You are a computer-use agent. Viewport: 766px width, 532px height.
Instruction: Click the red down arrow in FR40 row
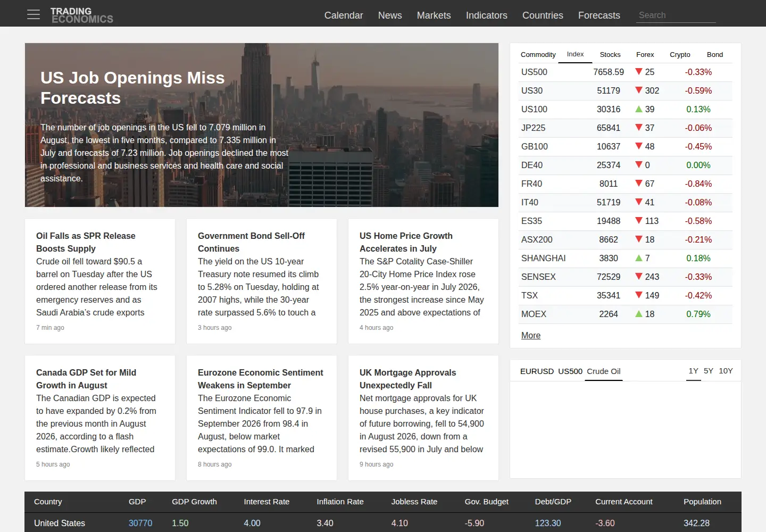pos(639,183)
